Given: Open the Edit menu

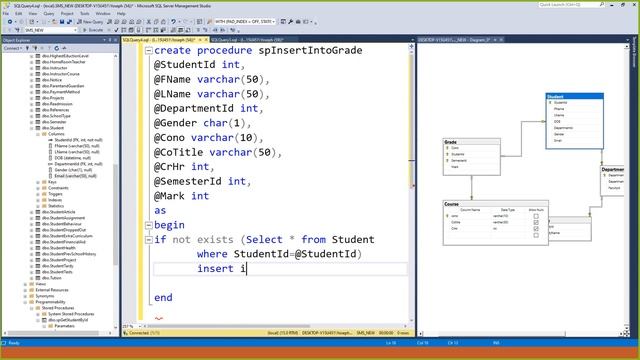Looking at the screenshot, I should (19, 13).
